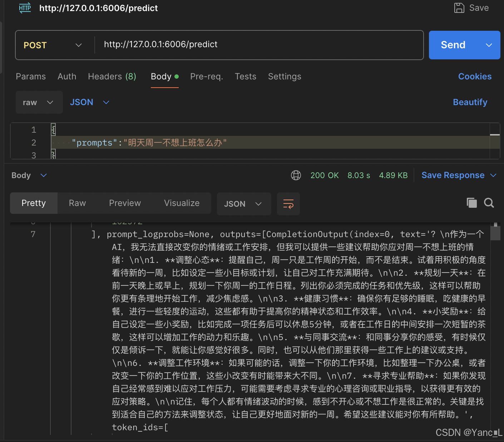
Task: Toggle response line wrapping icon
Action: click(x=288, y=204)
